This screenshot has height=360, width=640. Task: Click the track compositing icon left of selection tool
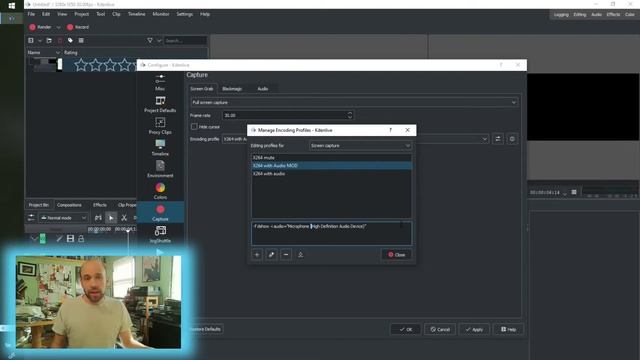point(98,218)
